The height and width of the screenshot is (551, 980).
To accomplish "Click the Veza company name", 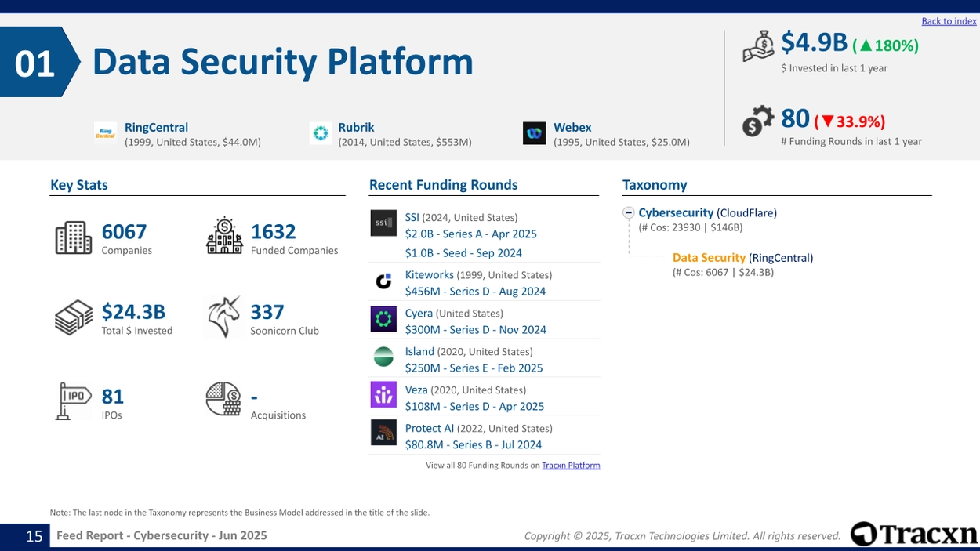I will click(x=416, y=390).
